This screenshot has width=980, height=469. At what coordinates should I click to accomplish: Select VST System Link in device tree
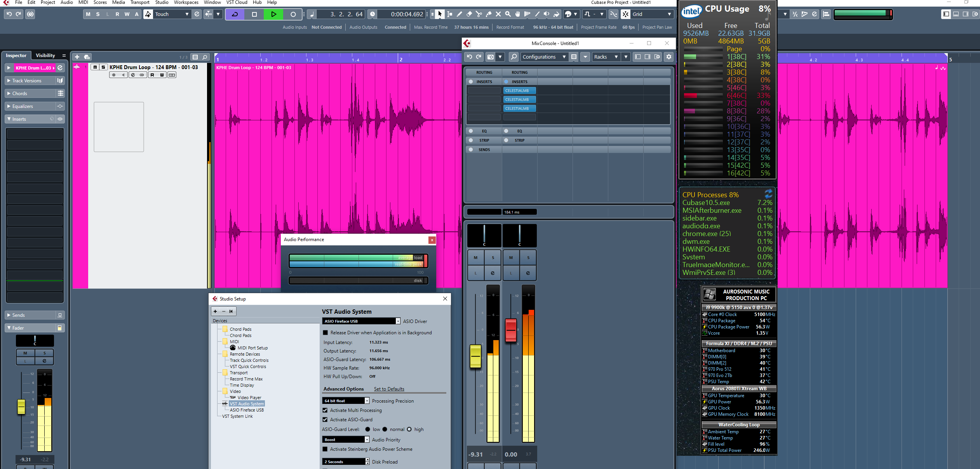point(237,416)
